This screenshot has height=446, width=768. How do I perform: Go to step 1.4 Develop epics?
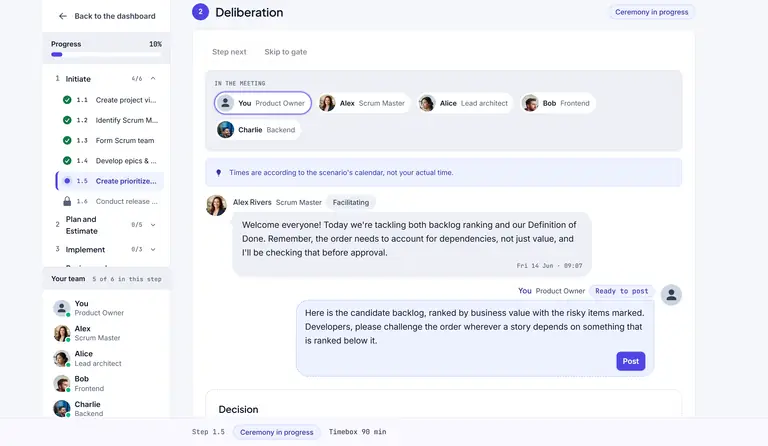coord(110,161)
